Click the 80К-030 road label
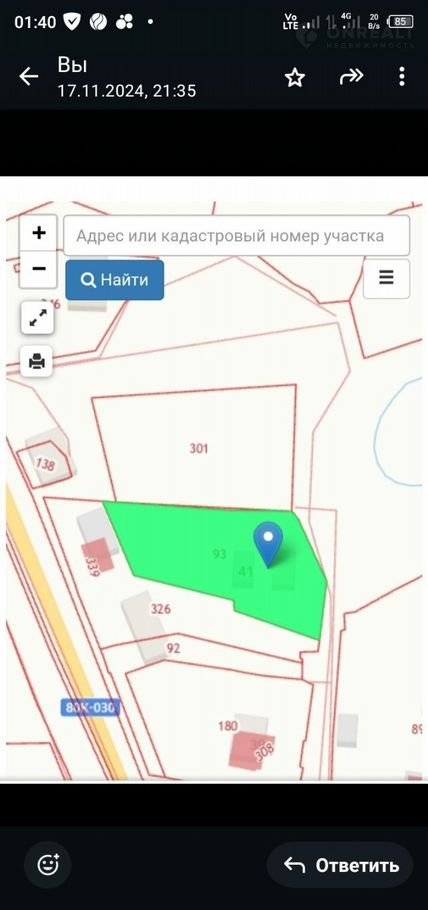Viewport: 428px width, 910px height. (90, 707)
